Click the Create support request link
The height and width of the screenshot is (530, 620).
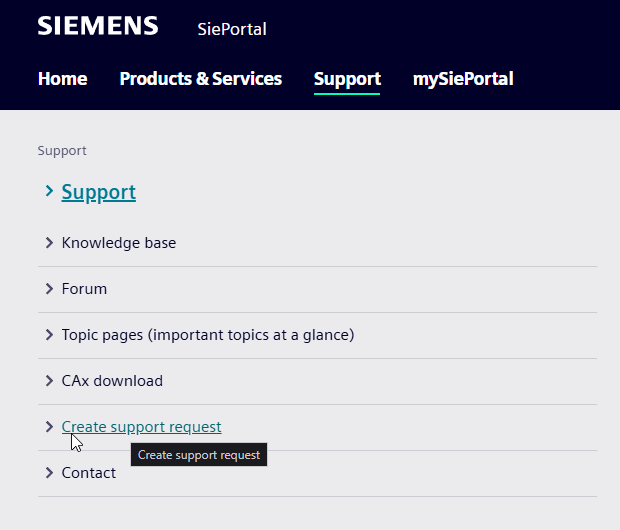141,427
